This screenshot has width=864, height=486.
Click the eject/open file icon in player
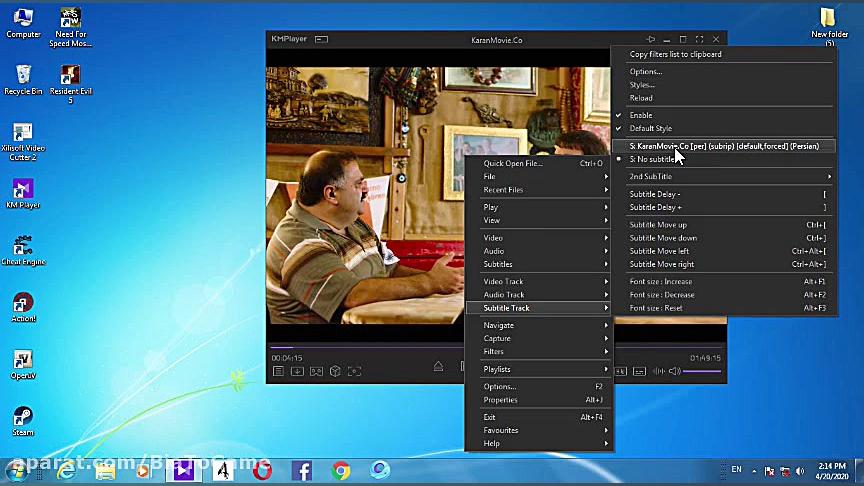coord(438,366)
